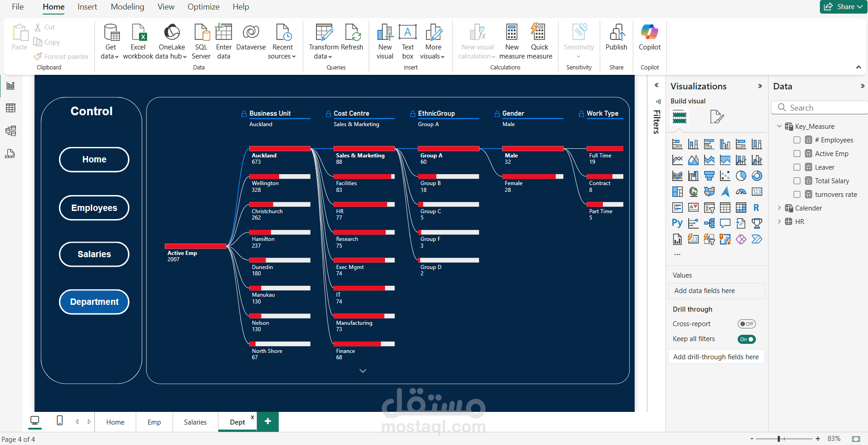Switch to mobile layout icon
Image resolution: width=868 pixels, height=445 pixels.
(59, 421)
